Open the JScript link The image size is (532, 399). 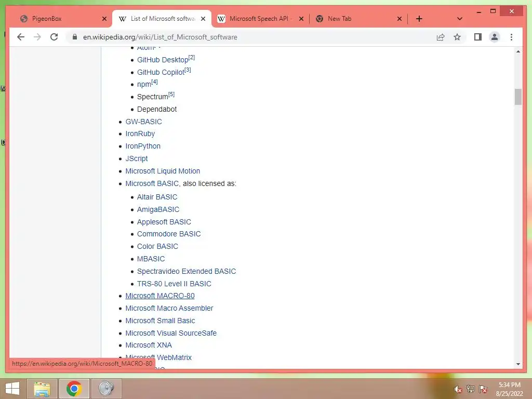tap(137, 158)
